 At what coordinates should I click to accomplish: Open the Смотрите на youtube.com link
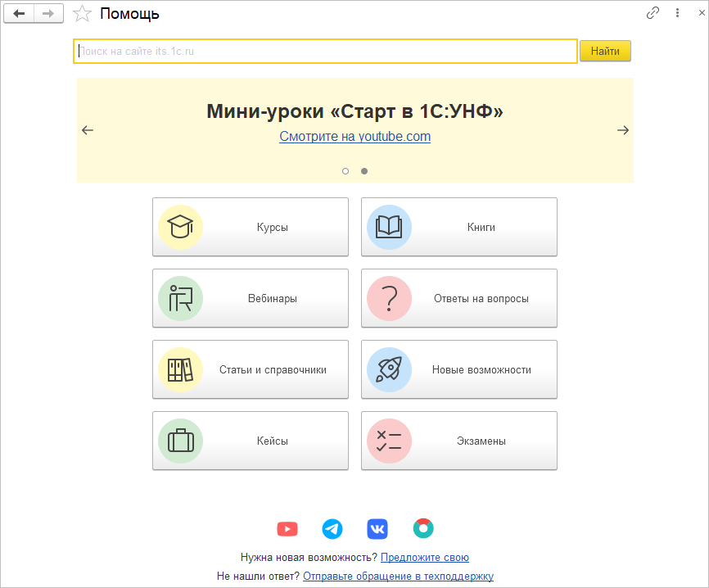point(355,136)
